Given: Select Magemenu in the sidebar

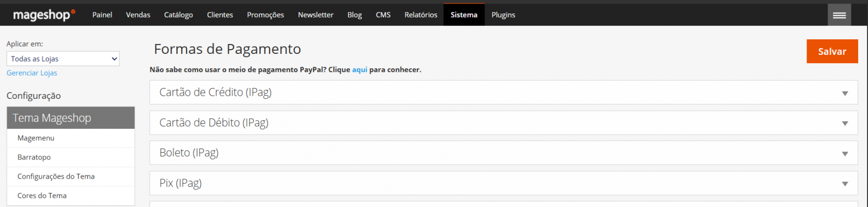Looking at the screenshot, I should [36, 138].
